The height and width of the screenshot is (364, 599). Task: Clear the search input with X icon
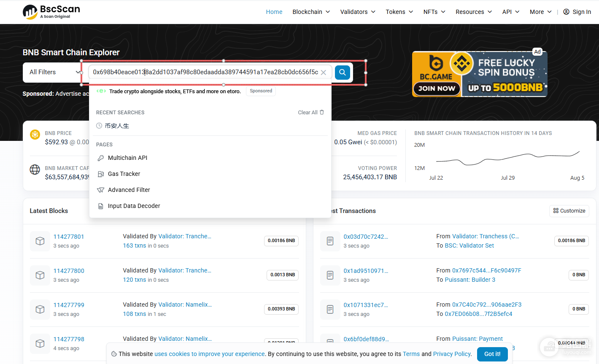coord(324,73)
